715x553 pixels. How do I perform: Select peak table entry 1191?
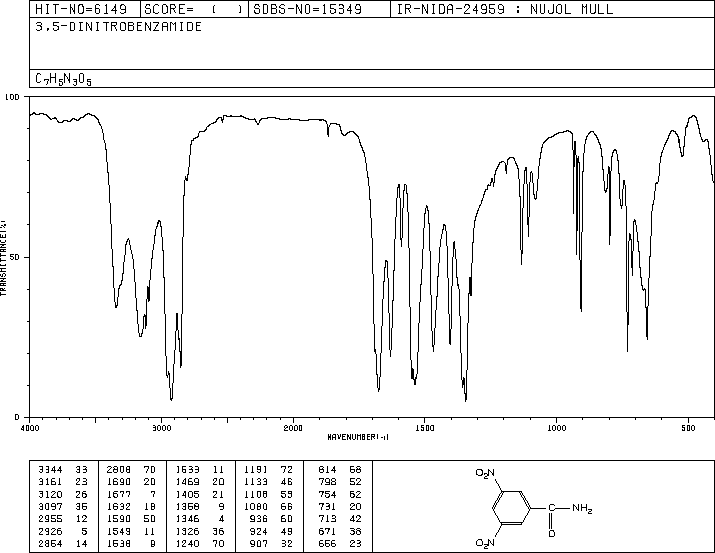click(x=256, y=470)
